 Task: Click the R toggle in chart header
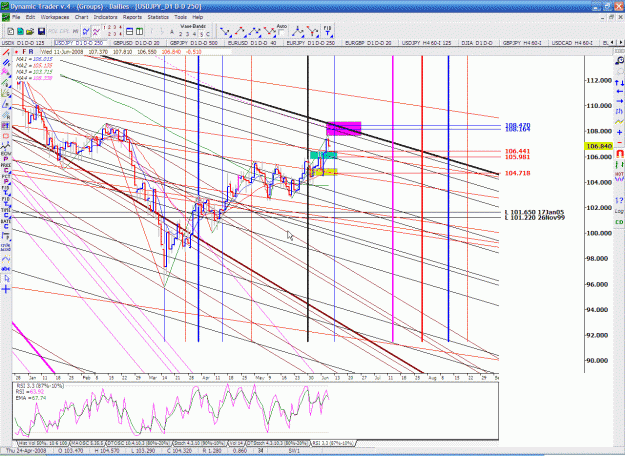point(31,52)
